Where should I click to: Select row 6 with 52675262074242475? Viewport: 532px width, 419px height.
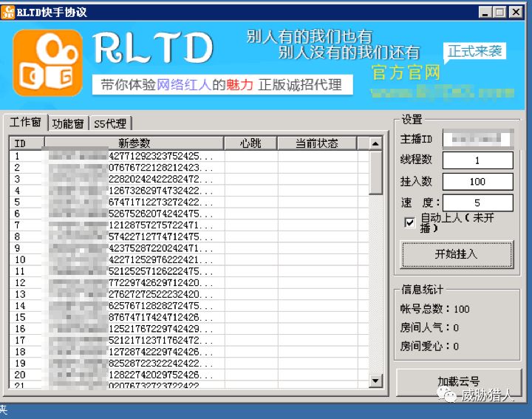click(x=189, y=214)
